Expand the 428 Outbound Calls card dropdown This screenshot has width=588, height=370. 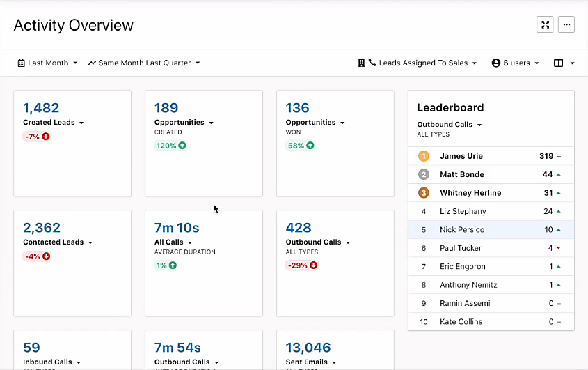pyautogui.click(x=348, y=242)
